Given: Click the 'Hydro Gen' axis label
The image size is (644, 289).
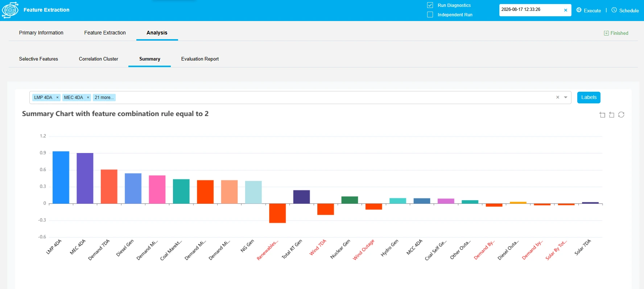Looking at the screenshot, I should [x=390, y=248].
